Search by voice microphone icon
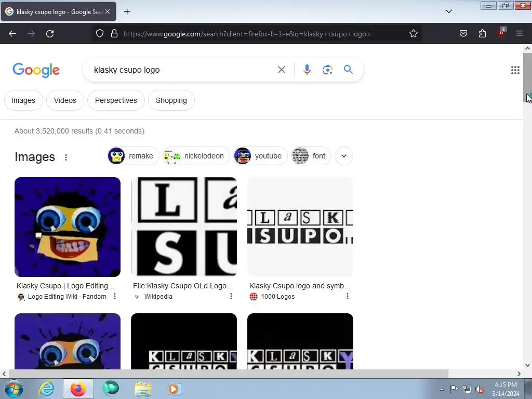532x399 pixels. (307, 70)
